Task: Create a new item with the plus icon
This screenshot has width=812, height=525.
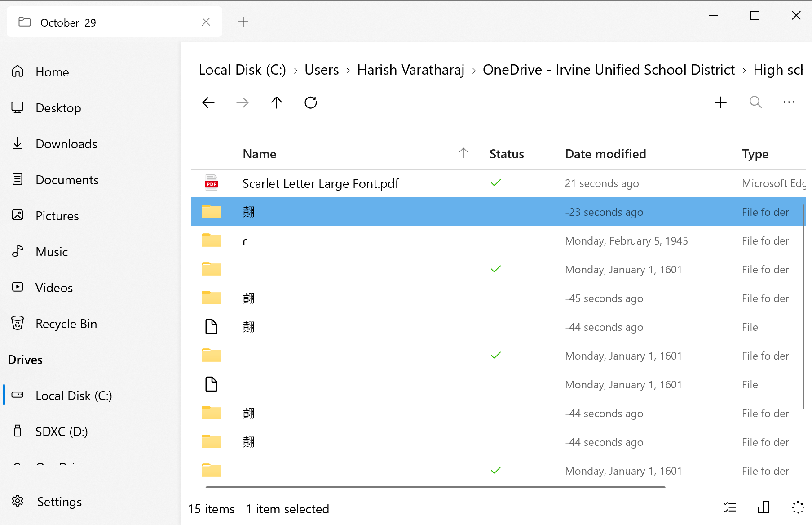Action: (x=720, y=102)
